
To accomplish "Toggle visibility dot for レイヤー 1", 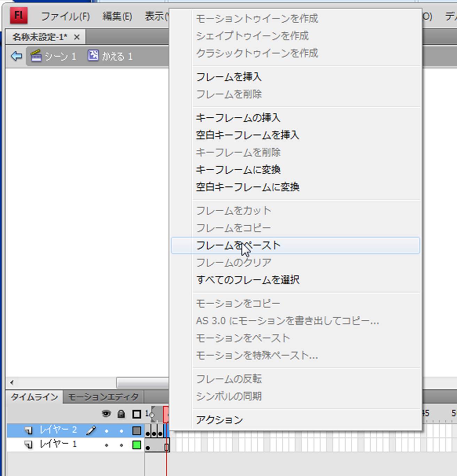I will 106,445.
